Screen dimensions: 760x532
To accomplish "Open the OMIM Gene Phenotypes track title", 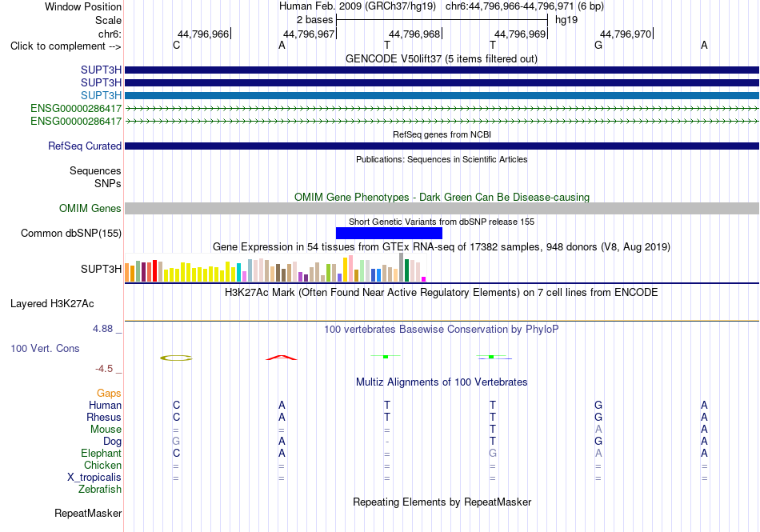I will coord(442,197).
